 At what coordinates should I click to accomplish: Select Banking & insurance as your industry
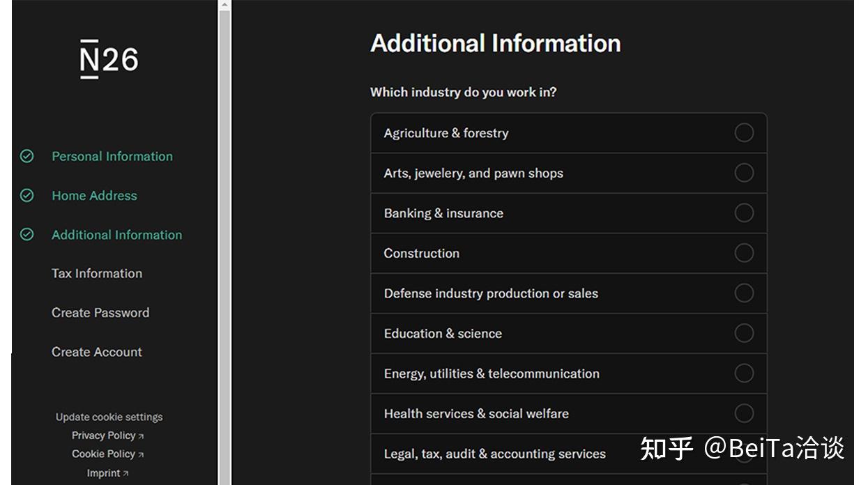pos(743,213)
